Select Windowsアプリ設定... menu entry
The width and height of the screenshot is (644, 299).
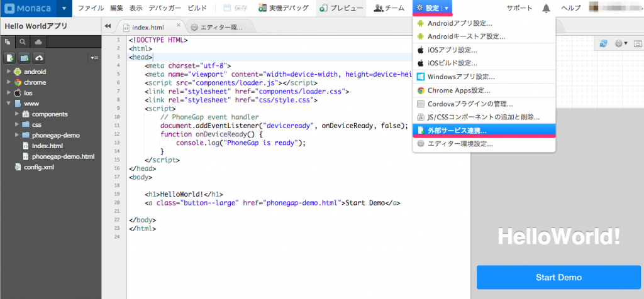484,77
